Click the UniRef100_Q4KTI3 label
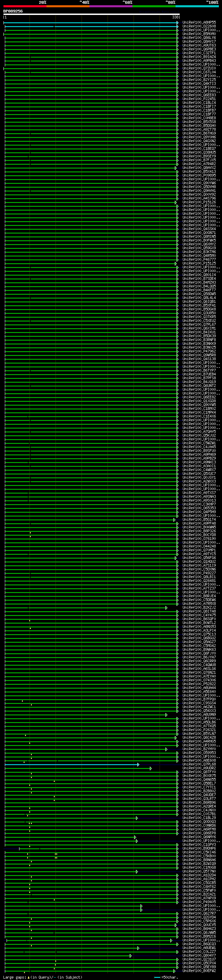Screen dimensions: 222x980 click(x=199, y=84)
